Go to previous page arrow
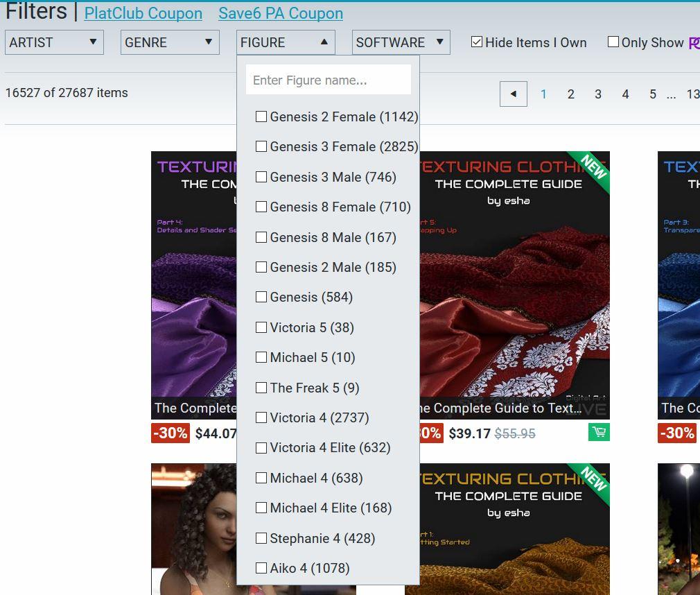 (514, 94)
